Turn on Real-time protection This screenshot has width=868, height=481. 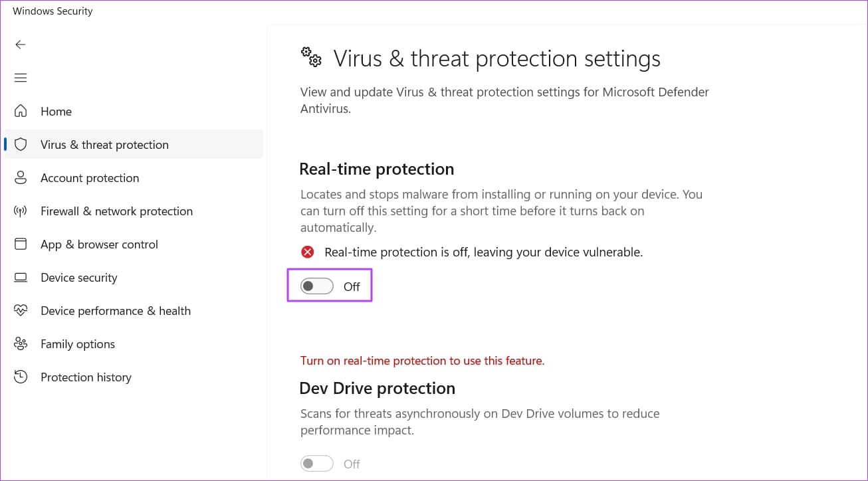click(x=316, y=285)
